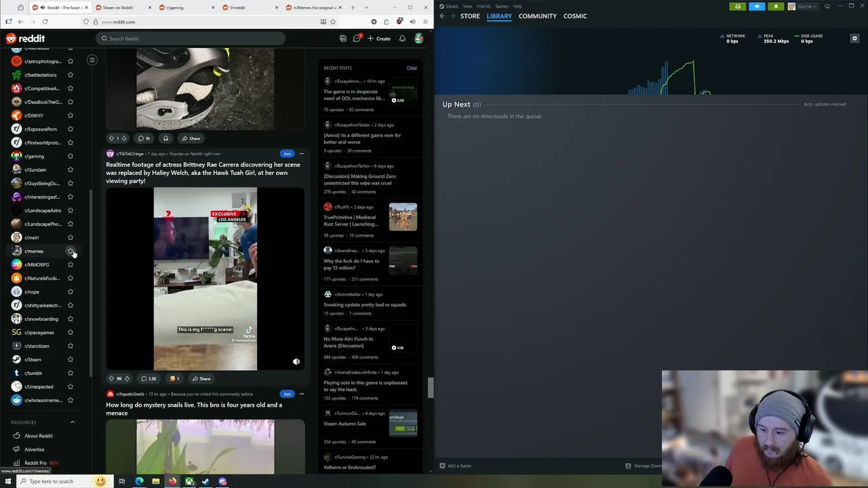Open Steam STORE tab

(470, 16)
